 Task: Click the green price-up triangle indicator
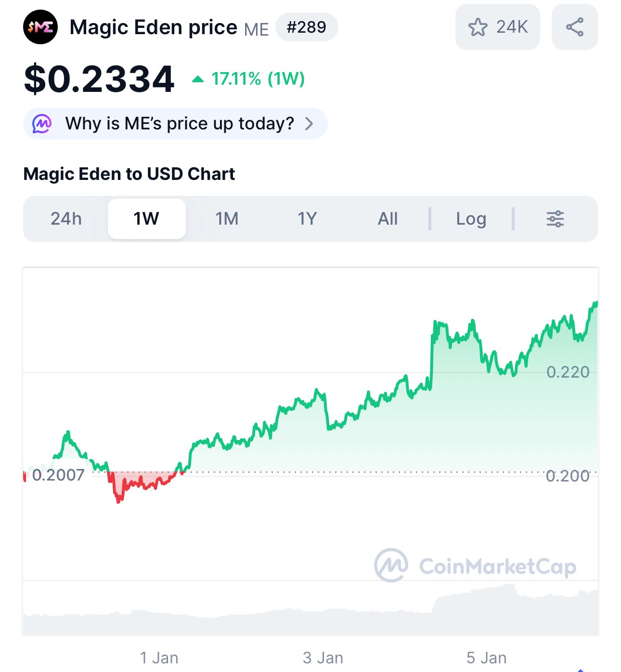198,79
